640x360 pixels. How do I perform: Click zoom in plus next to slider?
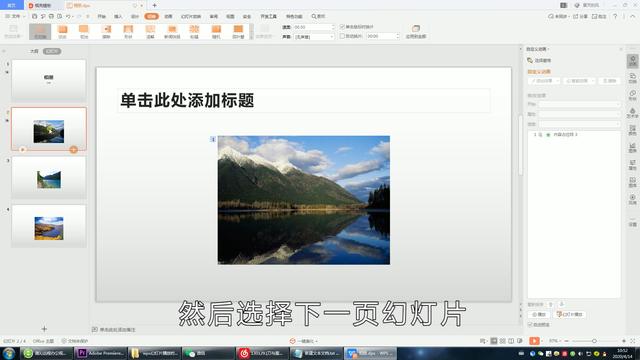click(624, 341)
